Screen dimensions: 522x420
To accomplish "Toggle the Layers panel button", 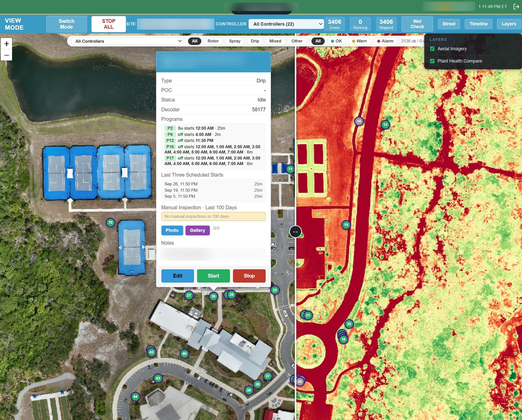I will (509, 24).
